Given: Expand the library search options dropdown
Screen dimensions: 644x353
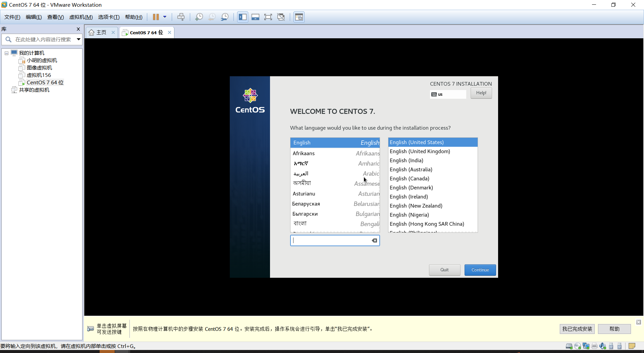Looking at the screenshot, I should tap(78, 40).
